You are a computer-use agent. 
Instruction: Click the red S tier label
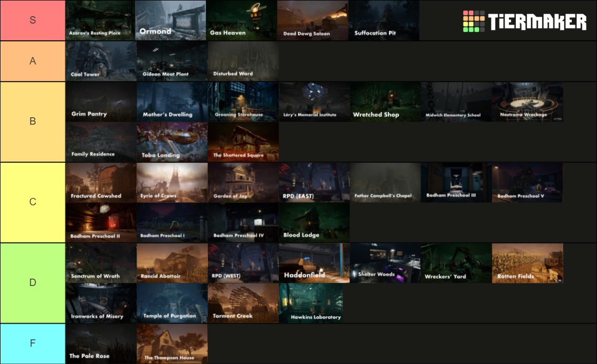(x=32, y=20)
